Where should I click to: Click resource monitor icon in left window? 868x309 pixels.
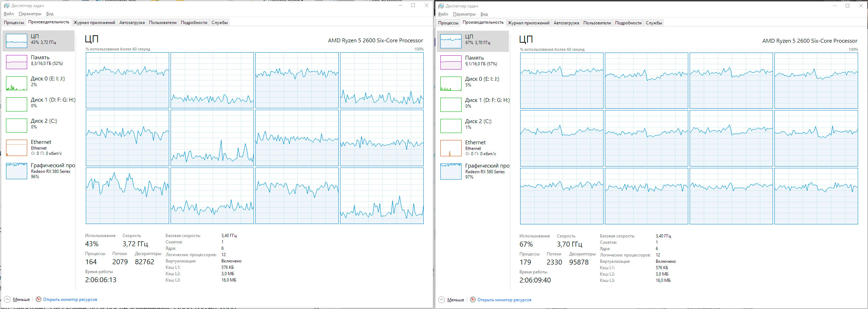(x=38, y=299)
